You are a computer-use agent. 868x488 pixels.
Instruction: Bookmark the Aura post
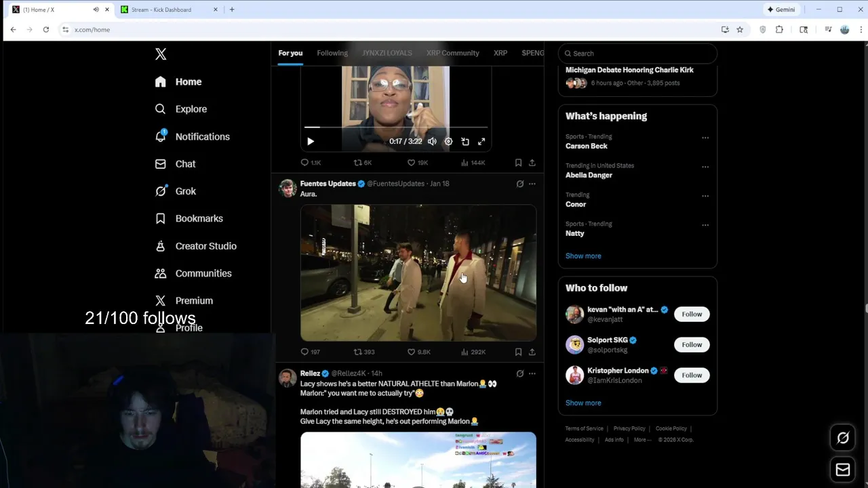click(x=518, y=352)
